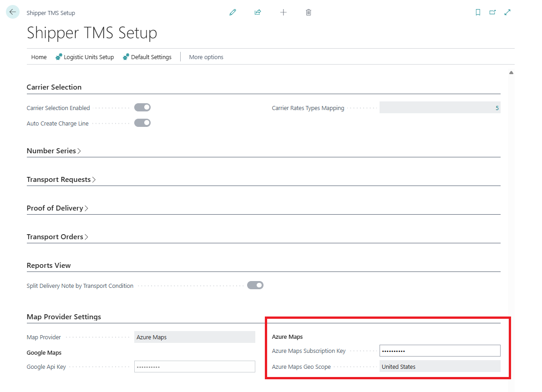Create a new record with the plus icon
Screen dimensions: 542x392
coord(283,12)
